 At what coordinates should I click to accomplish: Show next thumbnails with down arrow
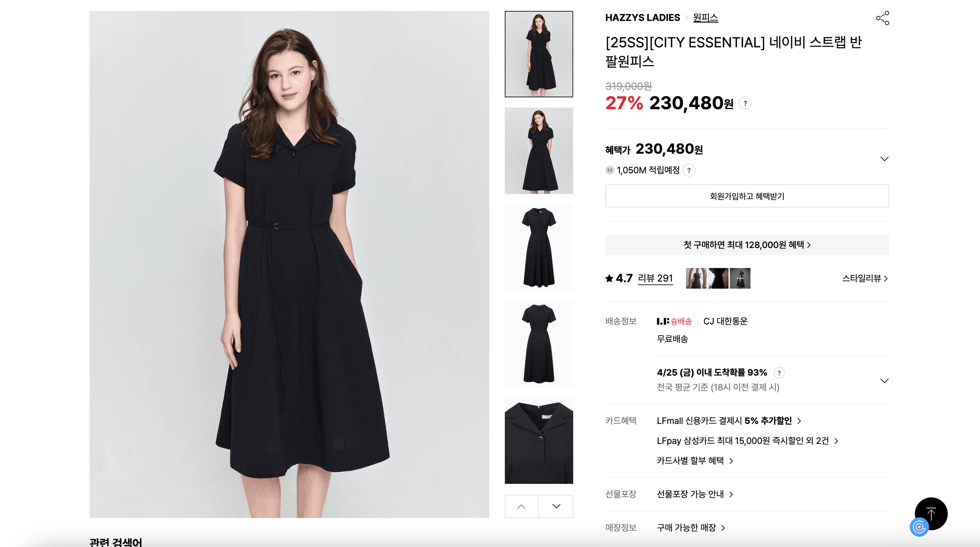[556, 506]
